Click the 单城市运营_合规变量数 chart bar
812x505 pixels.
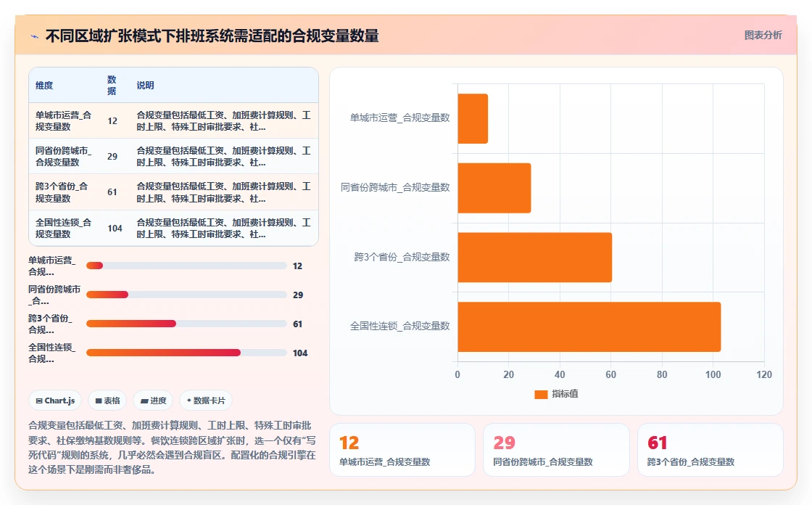[x=473, y=119]
